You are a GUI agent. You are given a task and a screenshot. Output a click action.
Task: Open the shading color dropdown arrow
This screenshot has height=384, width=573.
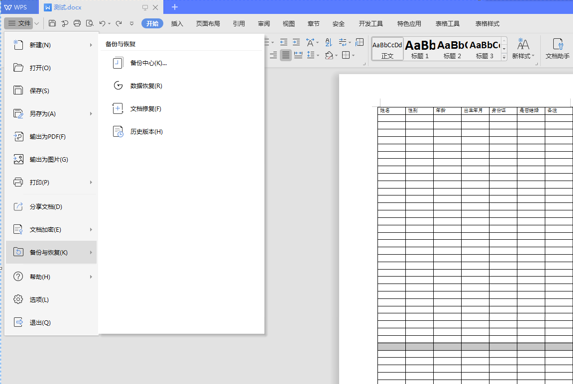336,56
